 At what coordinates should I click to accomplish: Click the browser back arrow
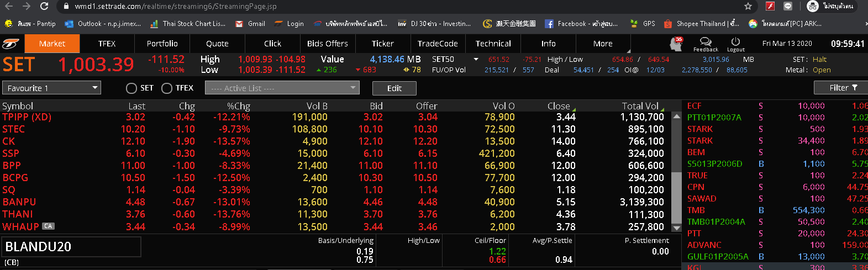9,6
